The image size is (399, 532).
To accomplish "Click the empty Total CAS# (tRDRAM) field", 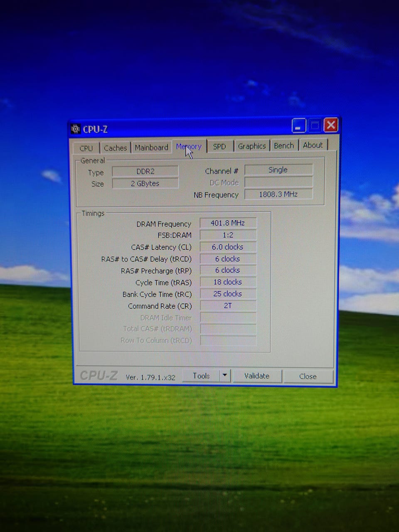I will tap(228, 329).
